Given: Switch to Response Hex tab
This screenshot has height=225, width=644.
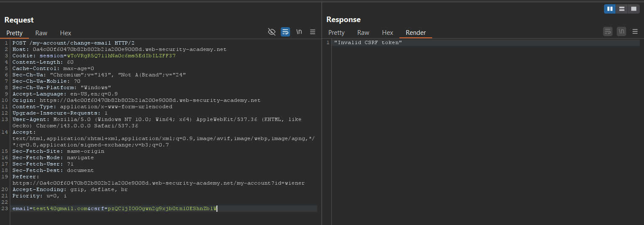Looking at the screenshot, I should click(388, 32).
